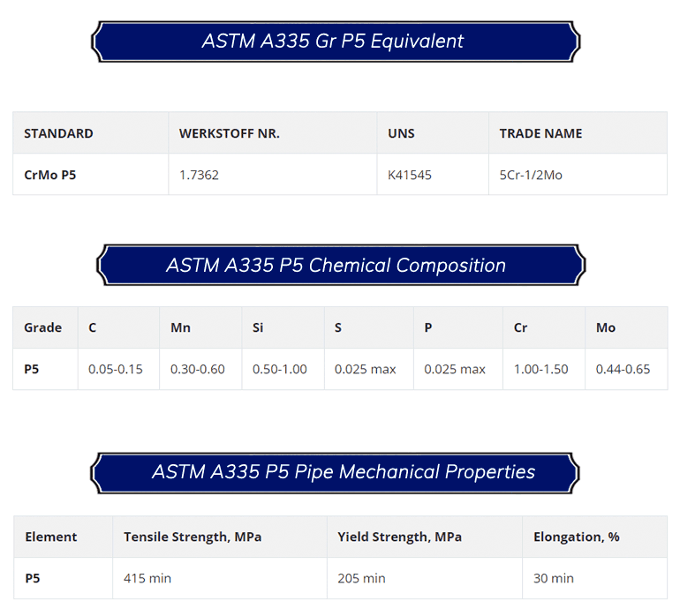Click the 0.05-0.15 carbon value
The height and width of the screenshot is (616, 680).
click(116, 369)
